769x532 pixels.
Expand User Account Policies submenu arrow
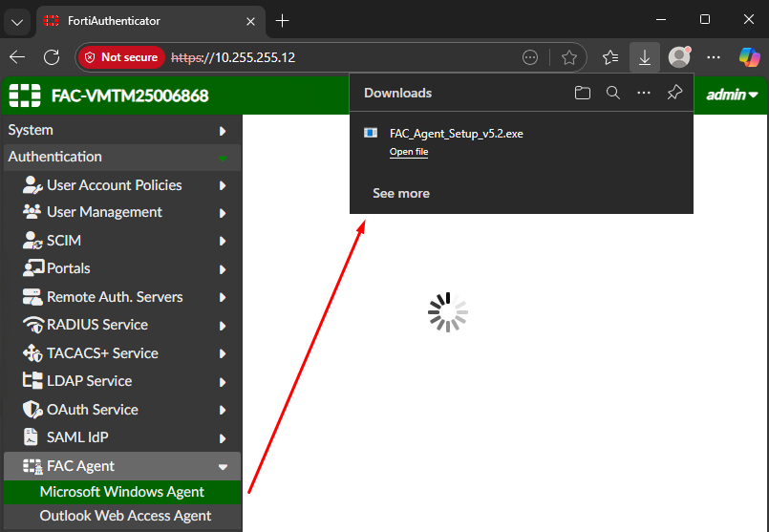[223, 186]
